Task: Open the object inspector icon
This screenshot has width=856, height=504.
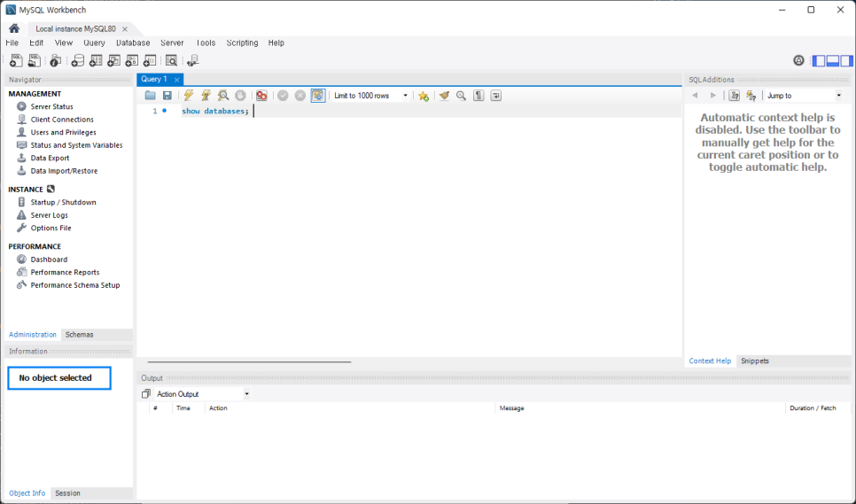Action: tap(55, 60)
